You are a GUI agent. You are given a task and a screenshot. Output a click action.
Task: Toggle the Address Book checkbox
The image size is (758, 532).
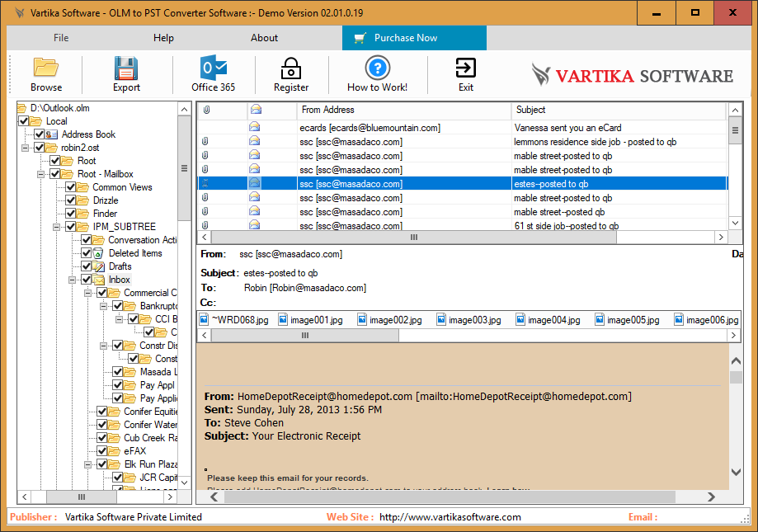pyautogui.click(x=39, y=134)
